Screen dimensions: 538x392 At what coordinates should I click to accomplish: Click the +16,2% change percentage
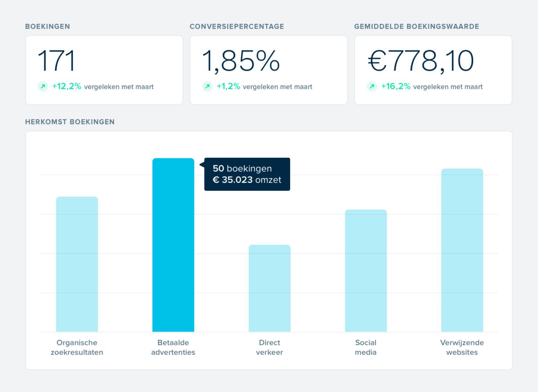click(395, 87)
